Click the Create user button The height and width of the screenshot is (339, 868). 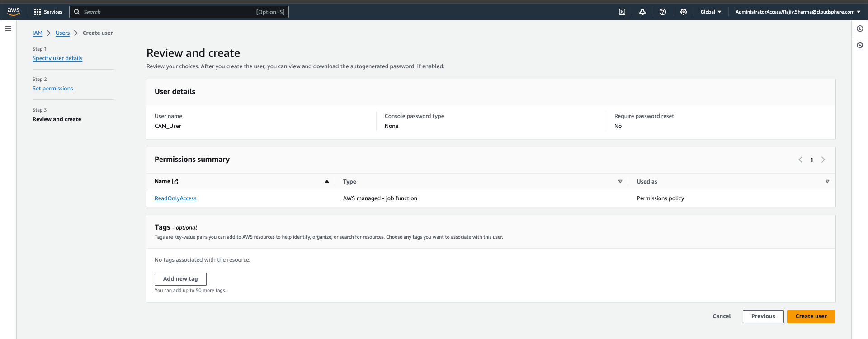pyautogui.click(x=811, y=316)
